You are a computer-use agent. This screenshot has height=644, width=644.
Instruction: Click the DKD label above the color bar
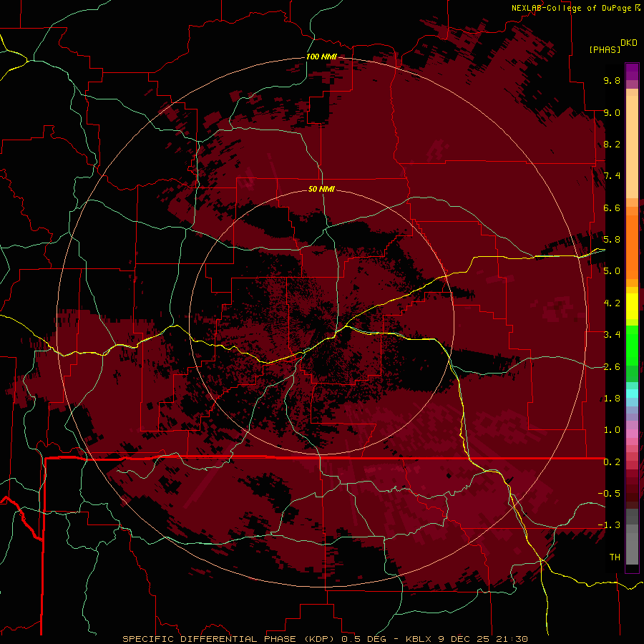click(x=629, y=43)
